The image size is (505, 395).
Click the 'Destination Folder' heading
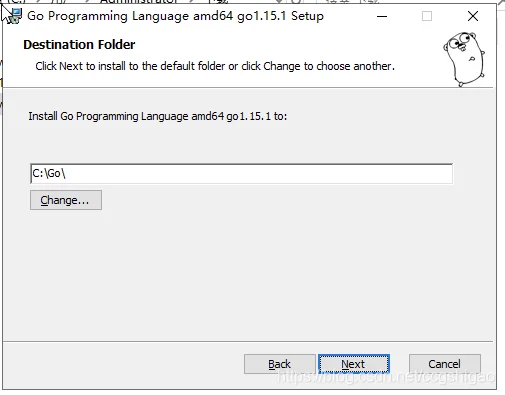tap(79, 45)
